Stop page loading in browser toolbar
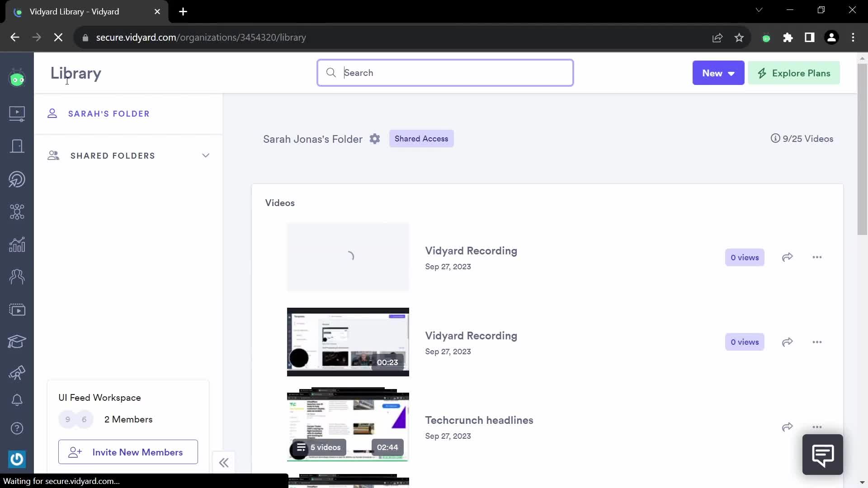 click(x=58, y=38)
